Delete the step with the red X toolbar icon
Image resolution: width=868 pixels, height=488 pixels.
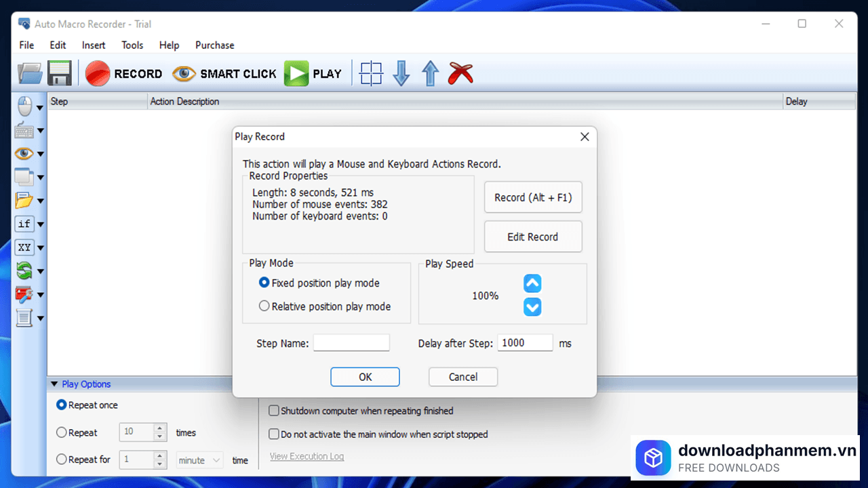461,73
